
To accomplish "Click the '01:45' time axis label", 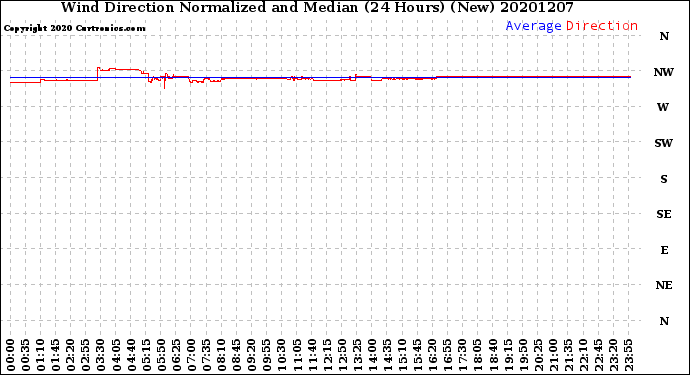I will (x=56, y=356).
